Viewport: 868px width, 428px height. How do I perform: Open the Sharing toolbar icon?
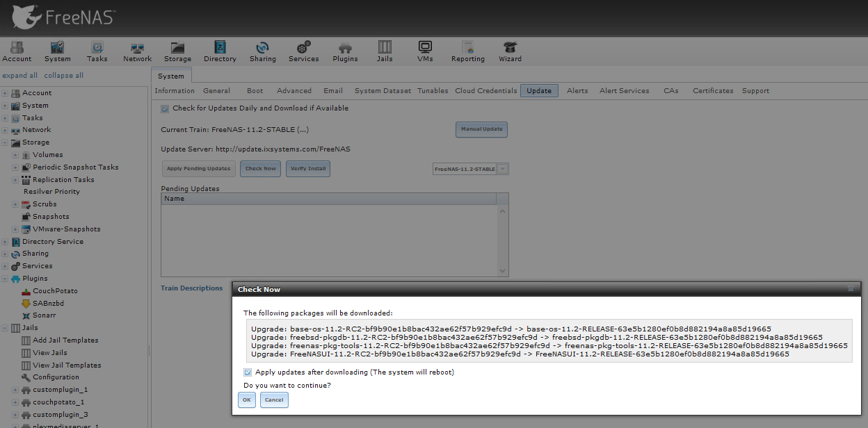click(263, 51)
